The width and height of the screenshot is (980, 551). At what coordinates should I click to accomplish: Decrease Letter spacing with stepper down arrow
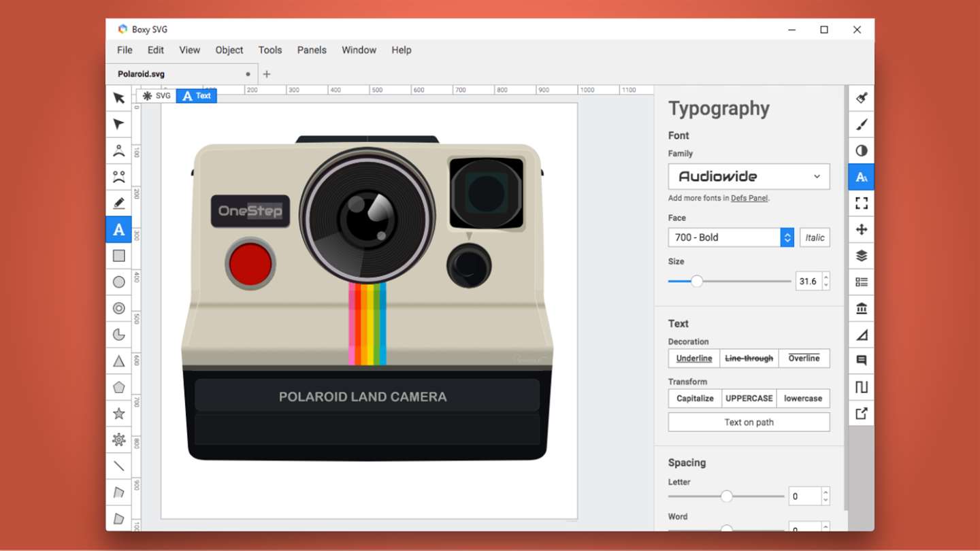coord(826,501)
